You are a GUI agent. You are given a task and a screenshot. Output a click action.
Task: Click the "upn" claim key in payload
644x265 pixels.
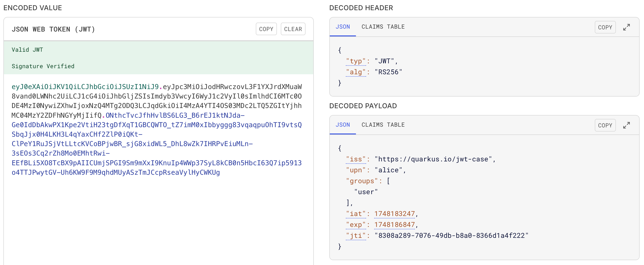[356, 170]
